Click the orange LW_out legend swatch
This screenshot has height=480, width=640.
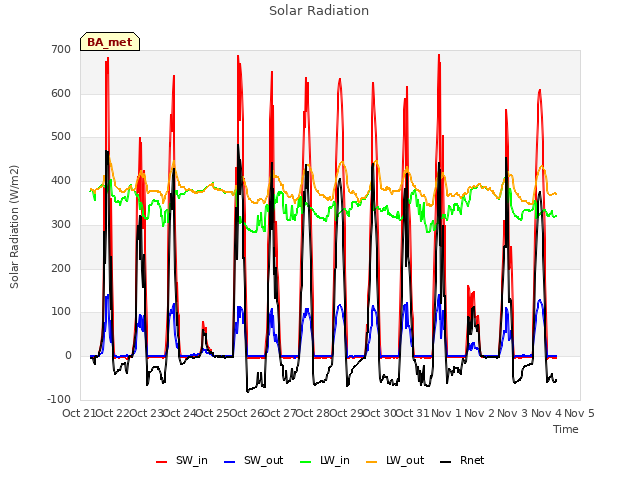click(x=372, y=462)
